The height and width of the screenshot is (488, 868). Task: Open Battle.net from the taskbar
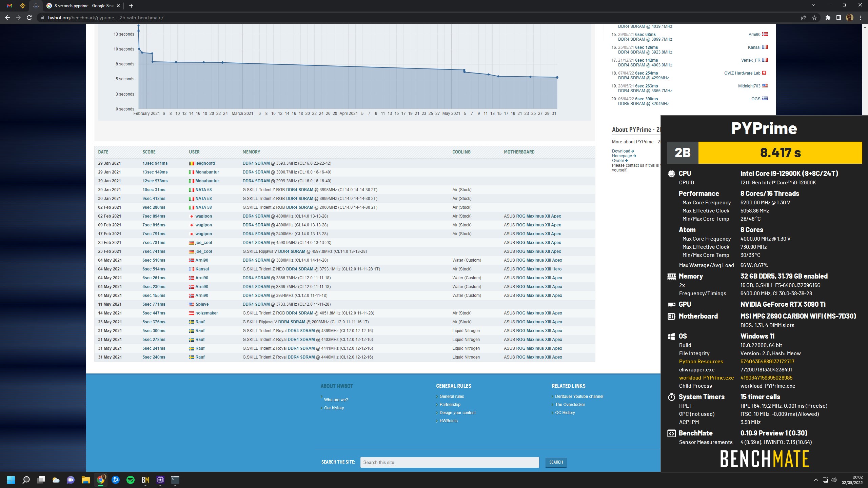click(x=116, y=480)
